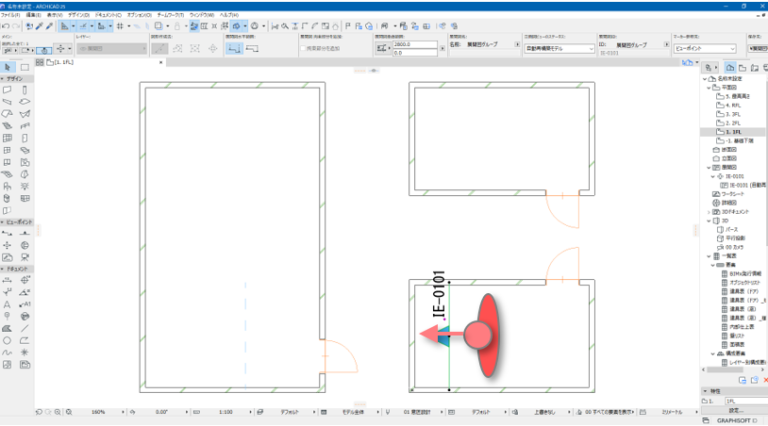
Task: Select the Line tool in Document toolbox
Action: pyautogui.click(x=24, y=329)
